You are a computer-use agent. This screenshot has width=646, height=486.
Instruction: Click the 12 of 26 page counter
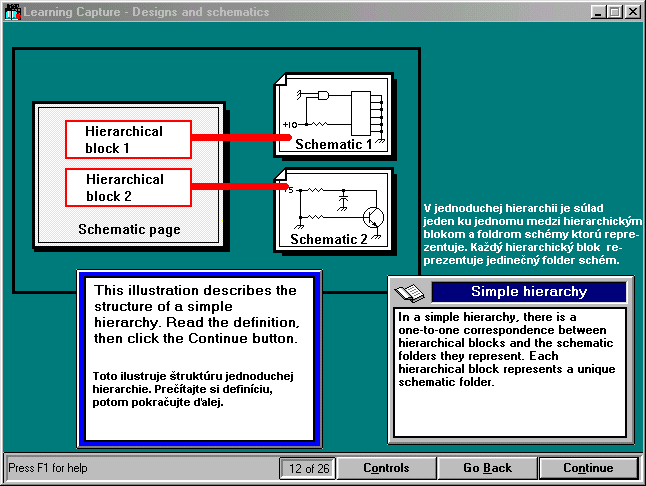306,468
